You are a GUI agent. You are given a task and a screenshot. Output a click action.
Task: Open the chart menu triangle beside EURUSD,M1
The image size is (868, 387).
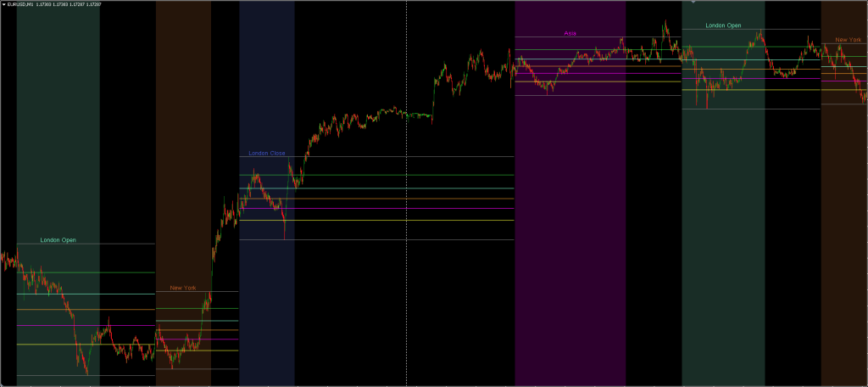[x=4, y=4]
